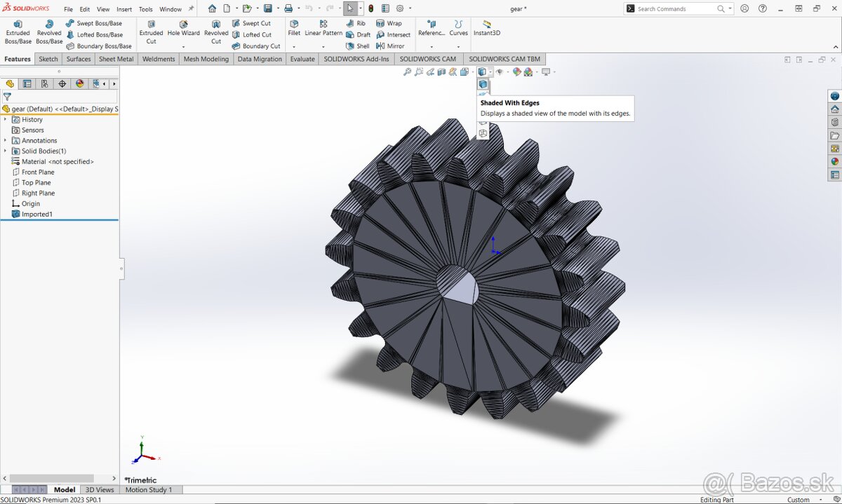Click the Rebuild traffic light icon
Screen dimensions: 842x504
[x=371, y=8]
